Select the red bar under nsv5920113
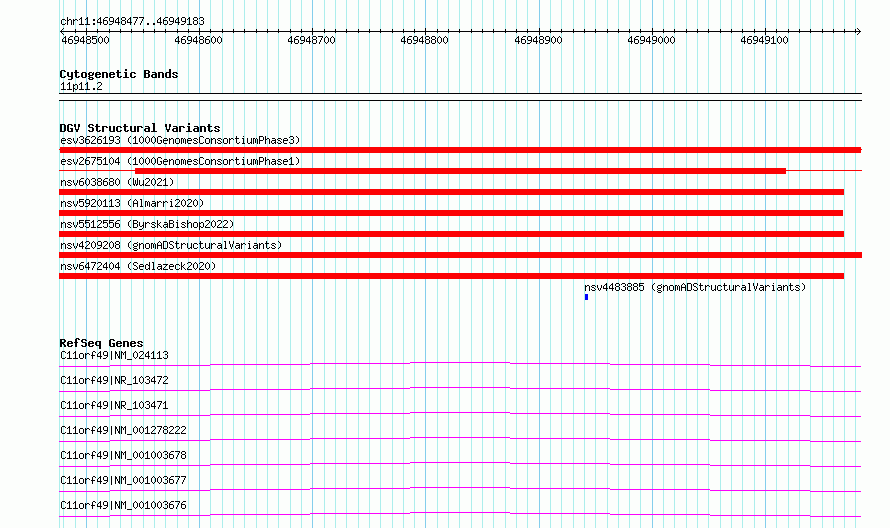The height and width of the screenshot is (528, 890). click(x=451, y=213)
